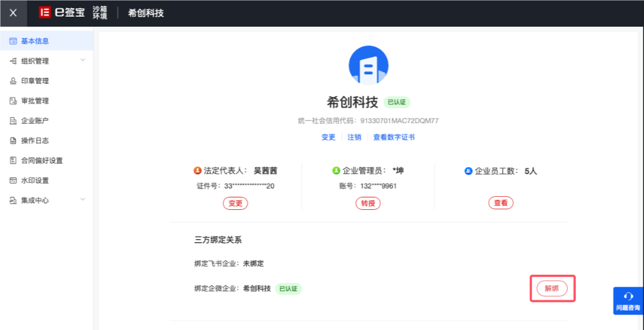644x330 pixels.
Task: Click the 集成中心 sidebar icon
Action: pyautogui.click(x=12, y=200)
